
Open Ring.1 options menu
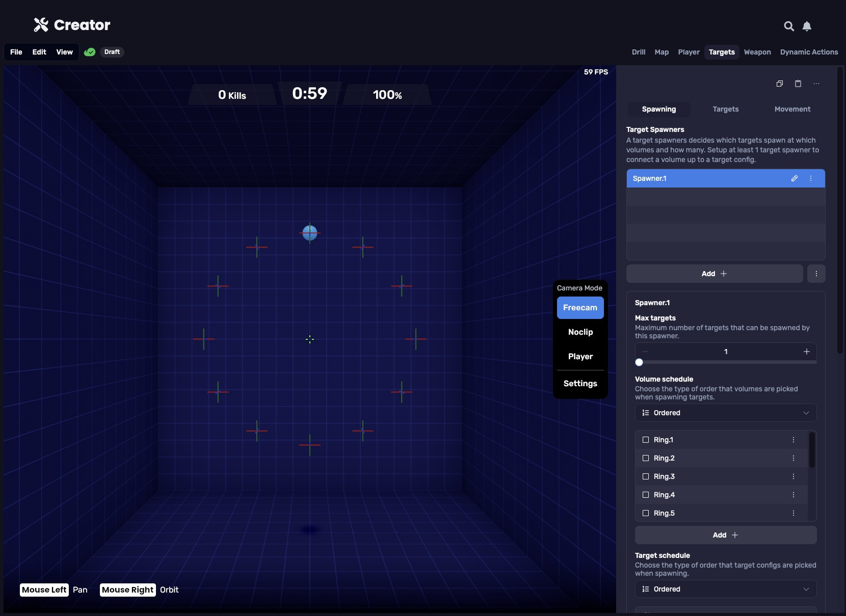point(794,440)
